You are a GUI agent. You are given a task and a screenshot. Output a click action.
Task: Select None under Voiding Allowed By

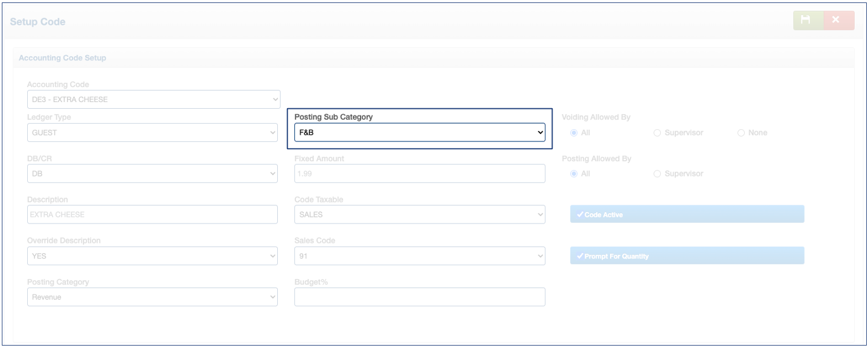[741, 133]
